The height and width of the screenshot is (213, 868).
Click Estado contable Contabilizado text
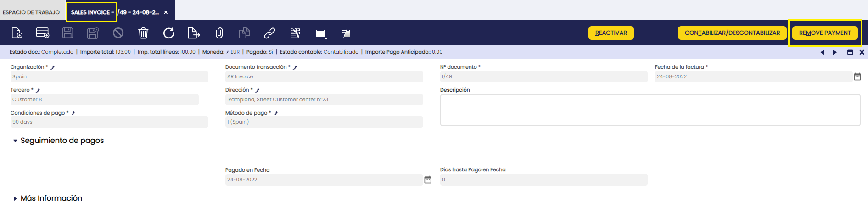point(319,52)
